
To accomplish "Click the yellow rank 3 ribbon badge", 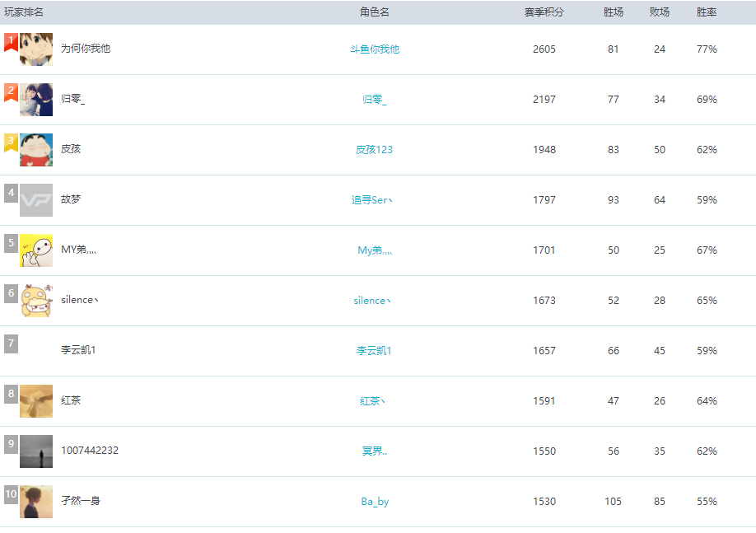I will click(x=11, y=142).
